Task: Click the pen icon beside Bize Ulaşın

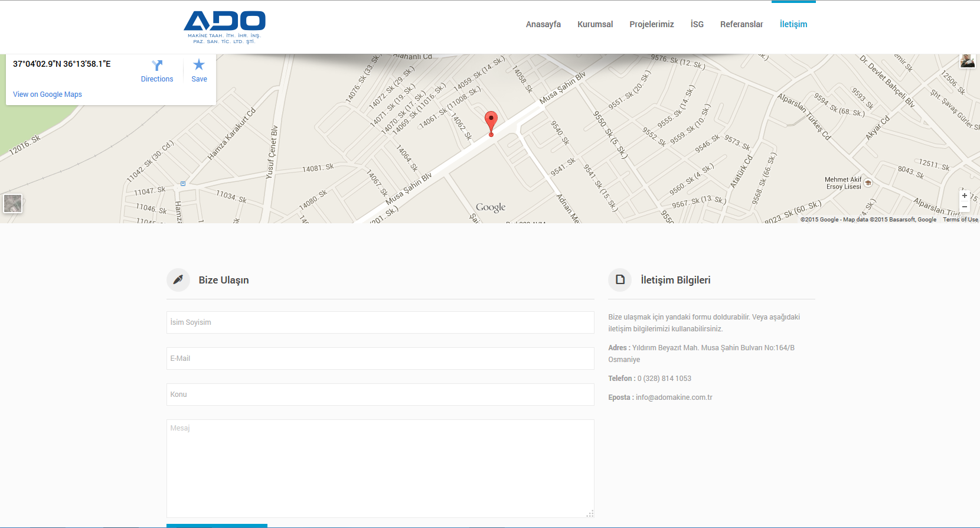Action: [178, 280]
